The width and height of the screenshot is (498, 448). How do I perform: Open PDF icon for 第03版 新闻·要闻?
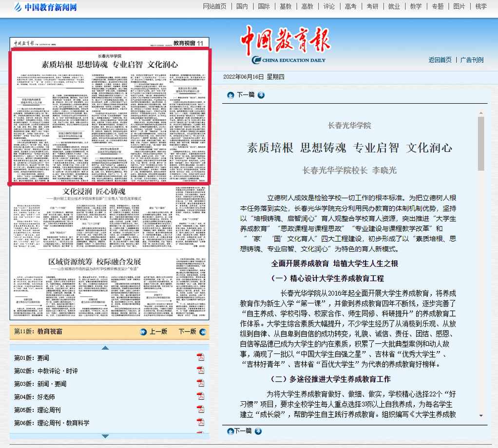200,383
